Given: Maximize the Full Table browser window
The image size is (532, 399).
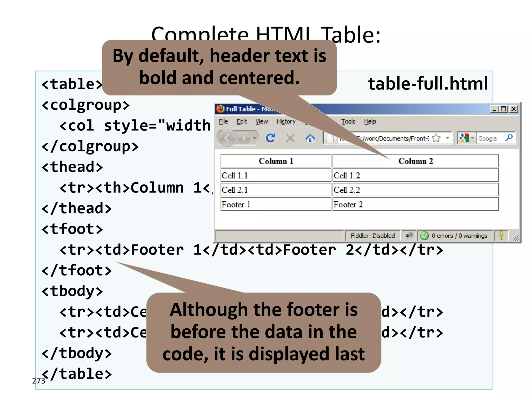Looking at the screenshot, I should [504, 109].
